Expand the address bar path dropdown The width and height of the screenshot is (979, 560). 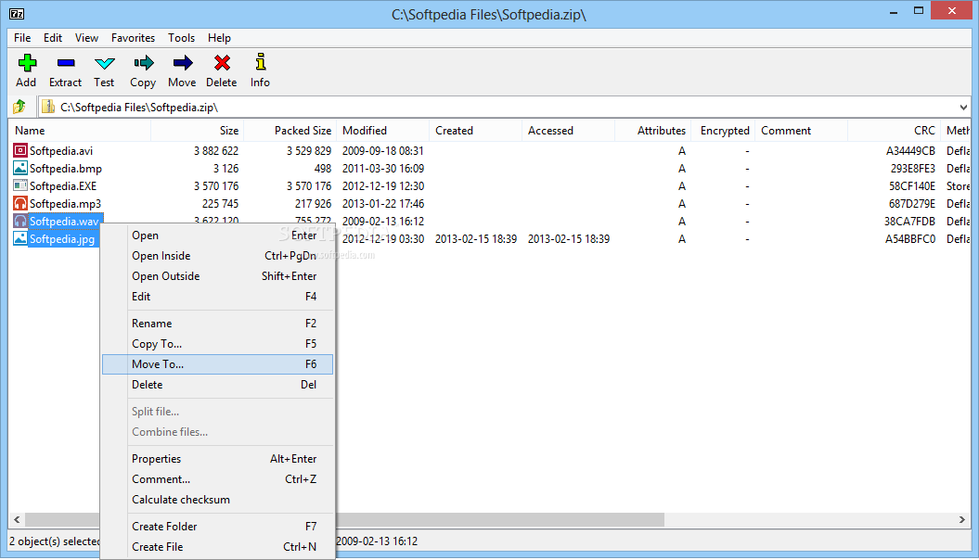[963, 108]
